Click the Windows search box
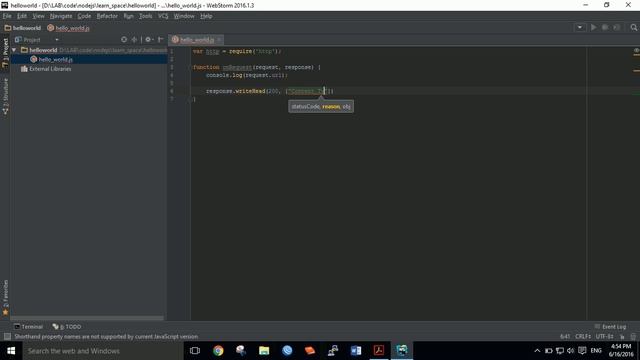 tap(103, 351)
